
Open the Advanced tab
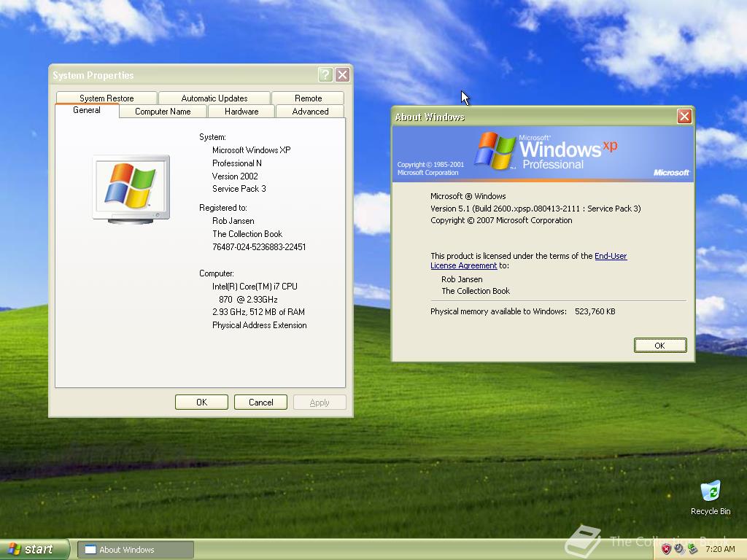310,112
